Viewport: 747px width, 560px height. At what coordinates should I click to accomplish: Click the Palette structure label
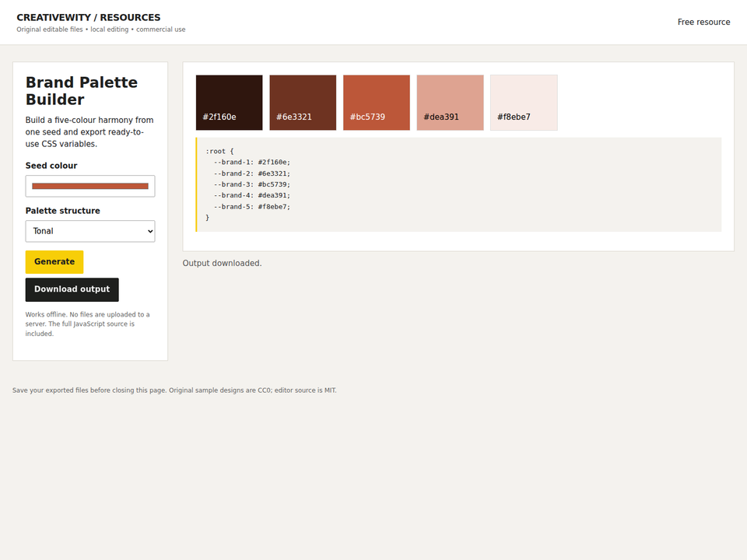click(x=62, y=211)
